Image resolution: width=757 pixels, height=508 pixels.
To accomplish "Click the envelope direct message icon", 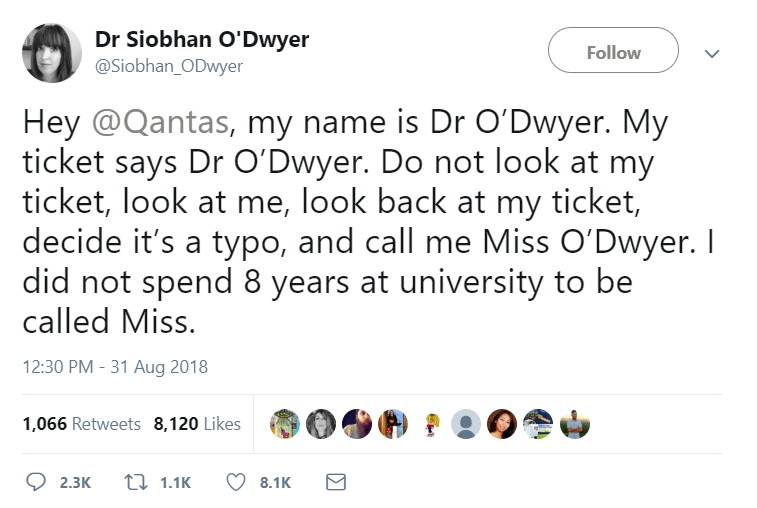I will 336,482.
